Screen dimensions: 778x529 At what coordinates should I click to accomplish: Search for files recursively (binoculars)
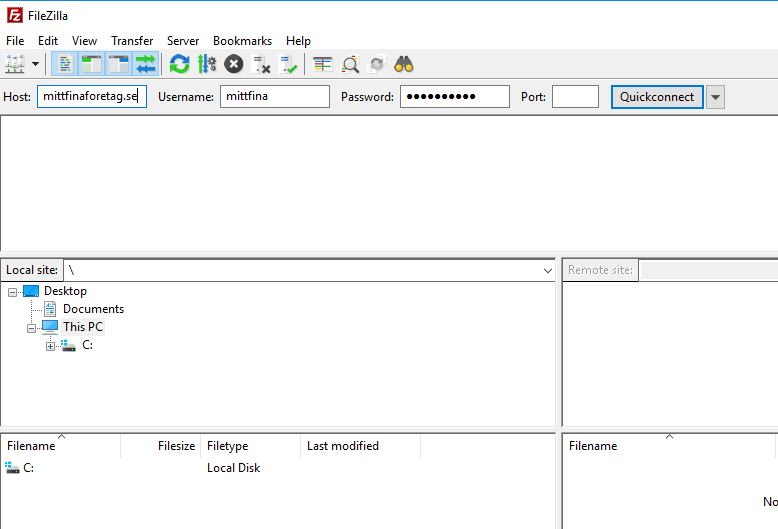click(403, 64)
